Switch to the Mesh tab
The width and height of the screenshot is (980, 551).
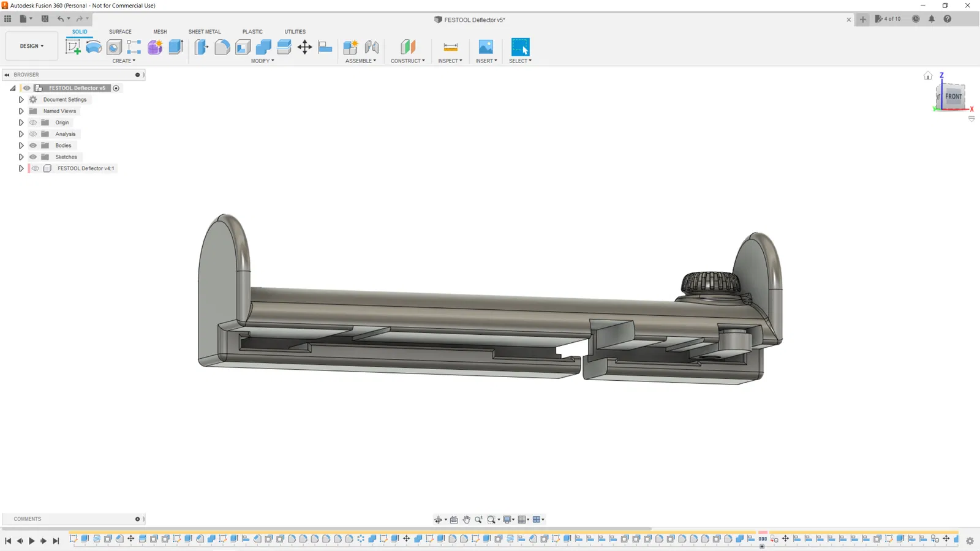[x=160, y=32]
